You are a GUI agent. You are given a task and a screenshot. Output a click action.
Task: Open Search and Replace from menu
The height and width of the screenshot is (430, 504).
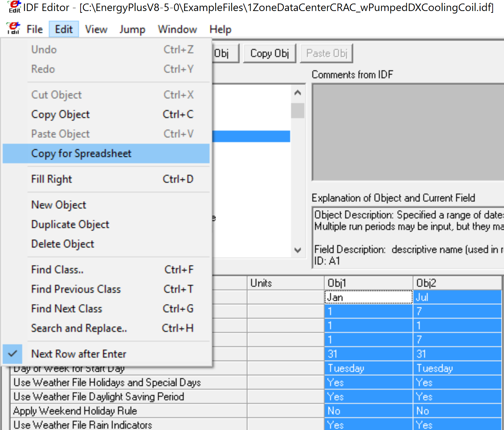[106, 328]
